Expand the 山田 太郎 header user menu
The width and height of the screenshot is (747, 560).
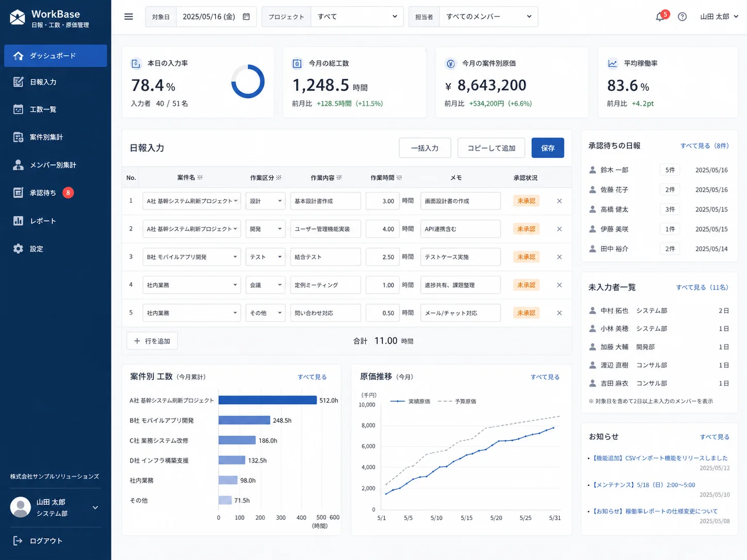click(x=719, y=17)
